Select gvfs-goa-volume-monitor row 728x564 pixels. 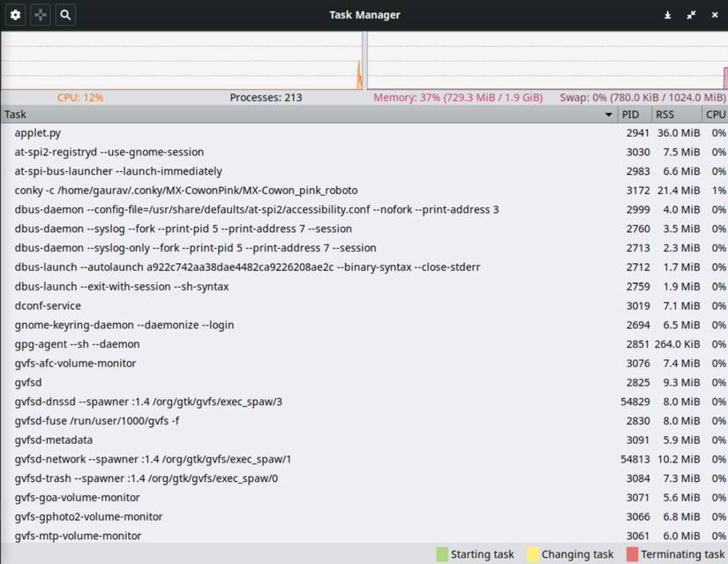tap(364, 498)
